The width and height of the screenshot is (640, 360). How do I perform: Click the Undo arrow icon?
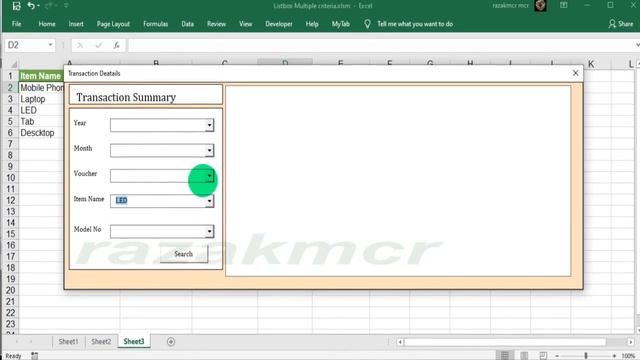click(31, 6)
